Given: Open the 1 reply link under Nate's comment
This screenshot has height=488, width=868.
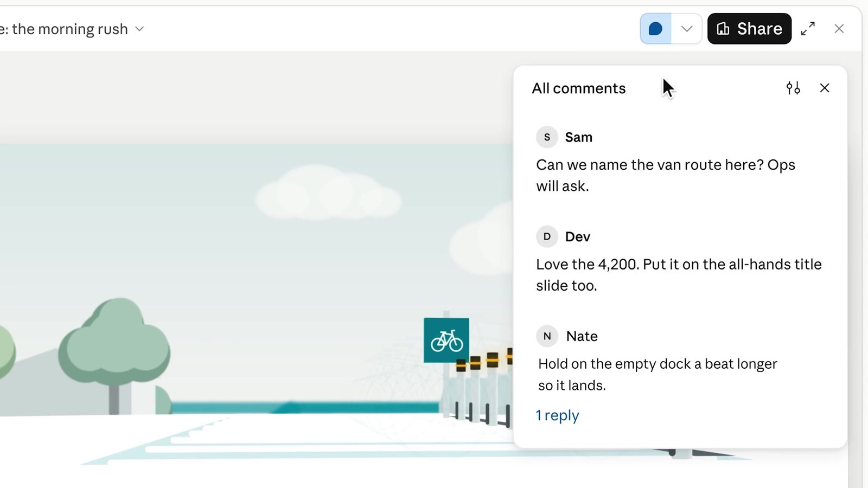Looking at the screenshot, I should (557, 415).
